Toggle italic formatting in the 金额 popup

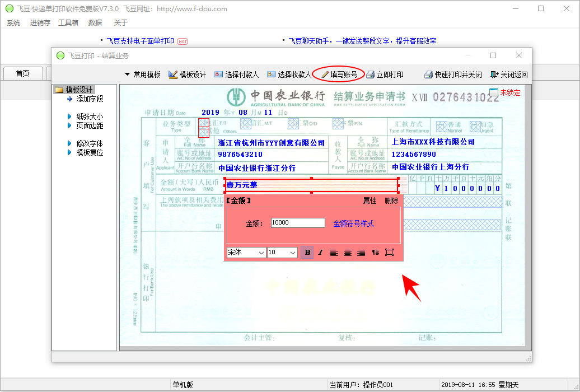tap(320, 253)
